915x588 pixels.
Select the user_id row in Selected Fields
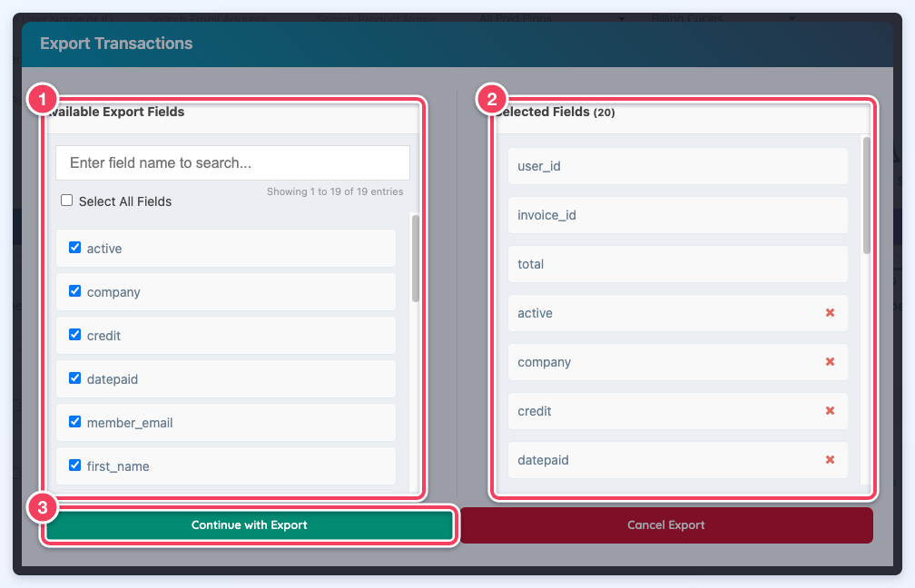677,166
